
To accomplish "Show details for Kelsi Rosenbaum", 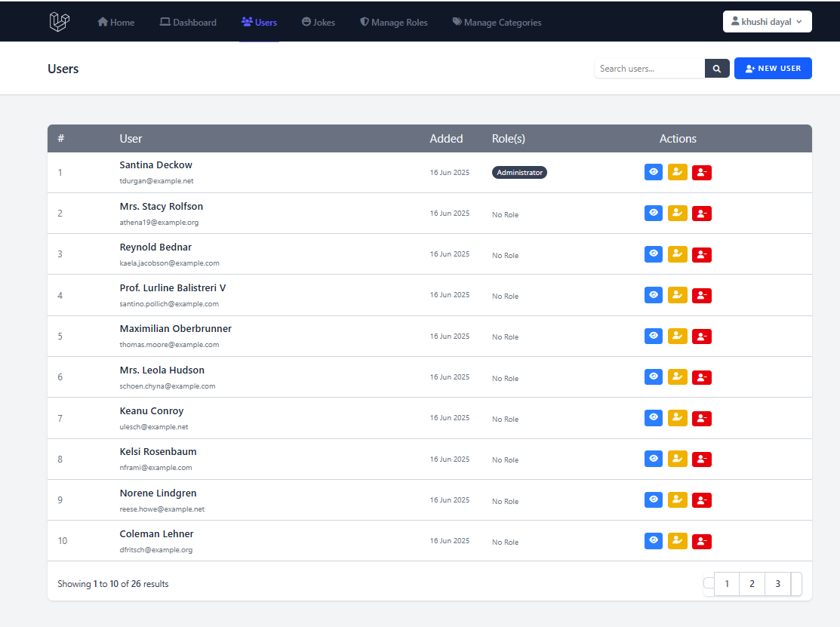I will coord(654,459).
